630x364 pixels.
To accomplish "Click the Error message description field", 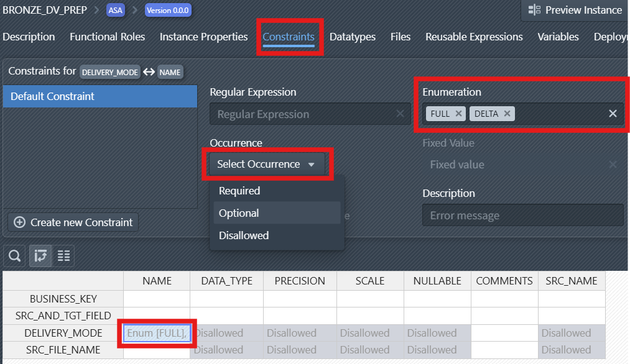I will click(522, 216).
